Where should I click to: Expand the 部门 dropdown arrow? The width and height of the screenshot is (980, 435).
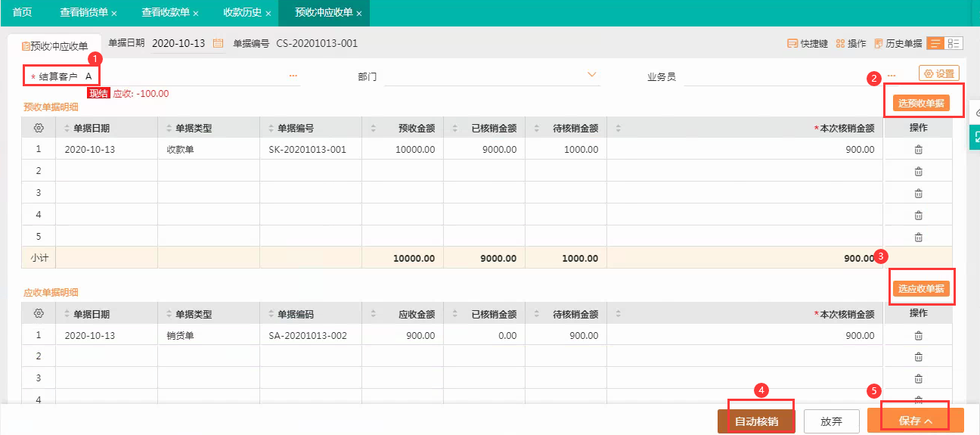point(593,75)
